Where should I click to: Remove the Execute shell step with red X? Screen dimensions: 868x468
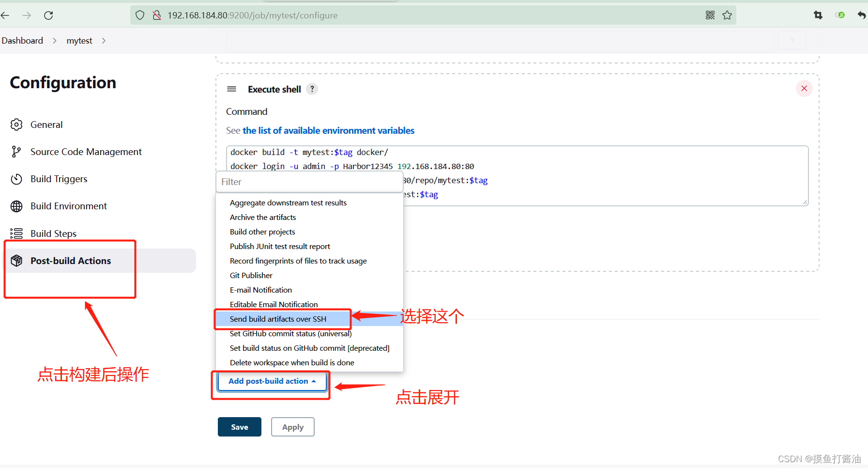804,88
